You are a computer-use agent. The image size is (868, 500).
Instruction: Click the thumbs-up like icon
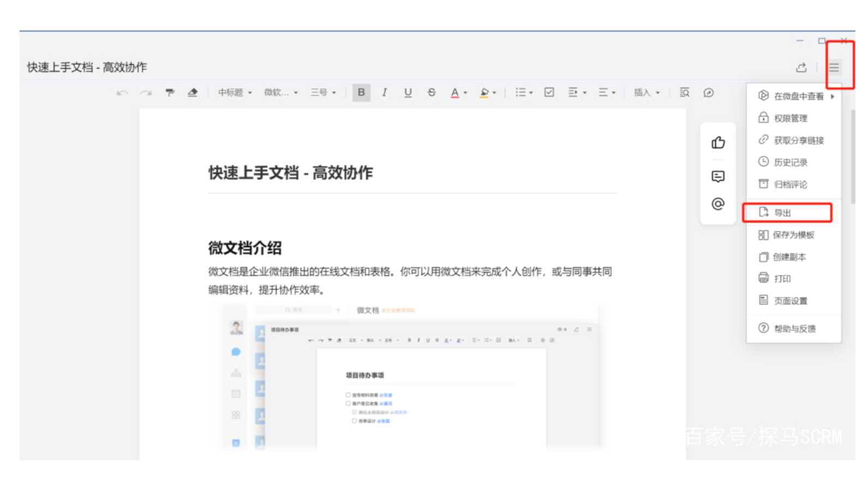point(718,143)
